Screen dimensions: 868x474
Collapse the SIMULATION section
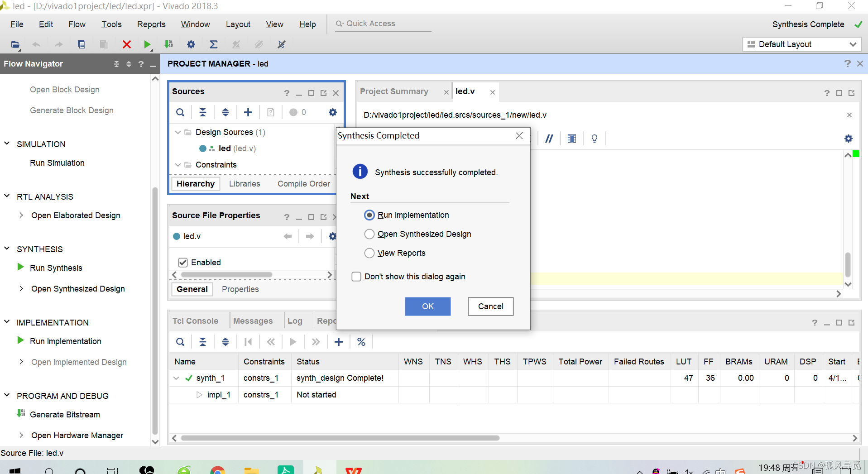(x=7, y=144)
